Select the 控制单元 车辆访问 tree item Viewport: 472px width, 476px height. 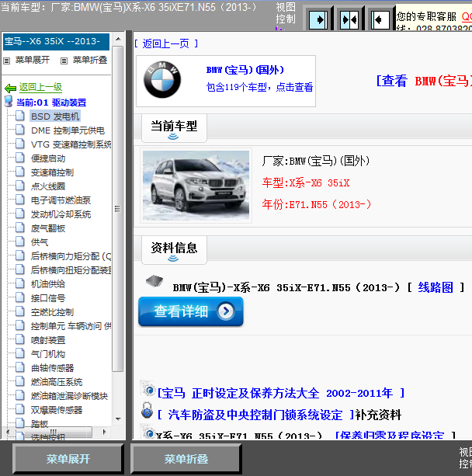point(71,326)
